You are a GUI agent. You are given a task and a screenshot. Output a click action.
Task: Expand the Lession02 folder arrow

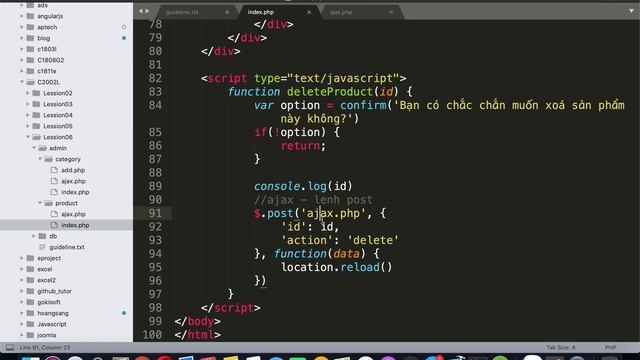point(28,93)
